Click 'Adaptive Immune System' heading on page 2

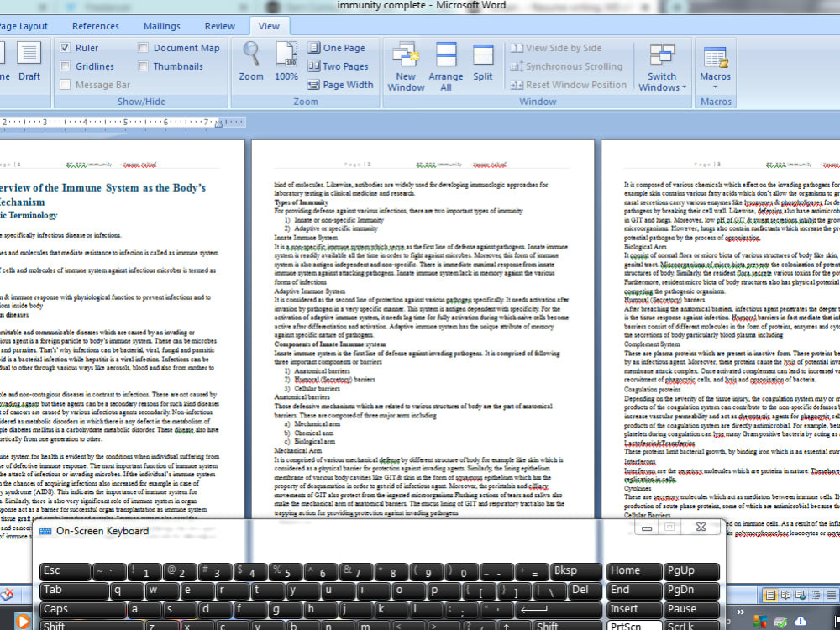pos(310,291)
